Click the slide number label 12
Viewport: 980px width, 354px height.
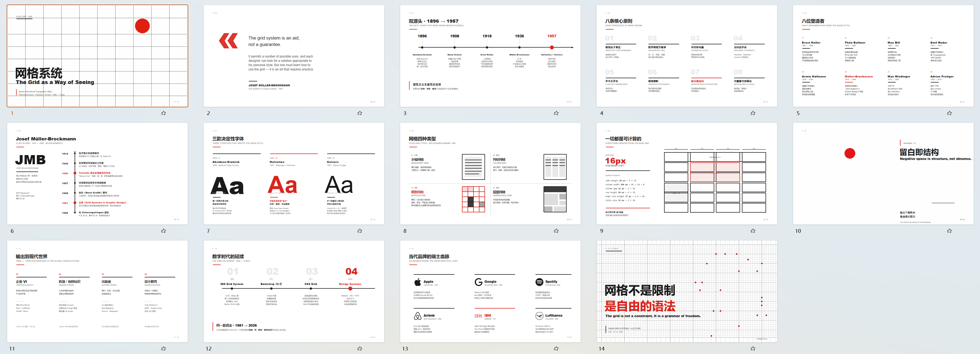209,349
